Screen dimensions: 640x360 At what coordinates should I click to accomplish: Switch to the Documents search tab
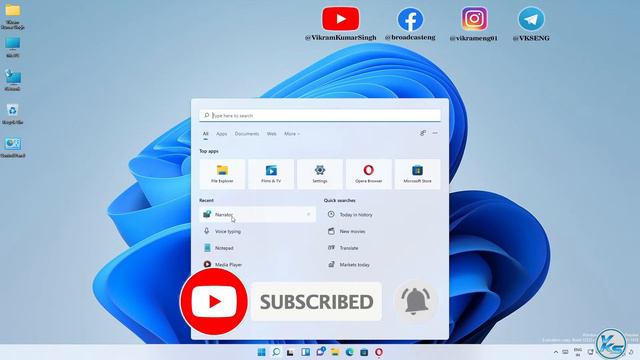pyautogui.click(x=247, y=134)
